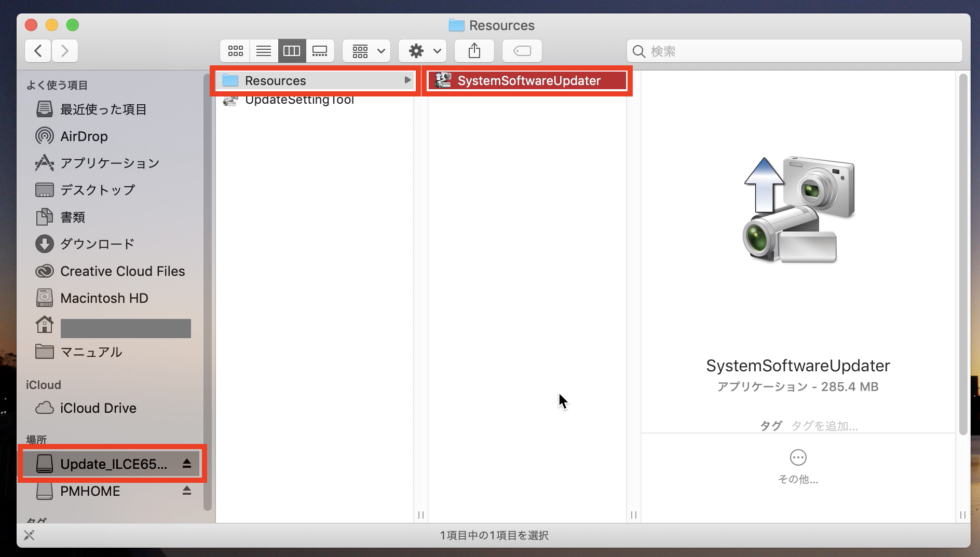
Task: Focus the 検索 search field
Action: (794, 51)
